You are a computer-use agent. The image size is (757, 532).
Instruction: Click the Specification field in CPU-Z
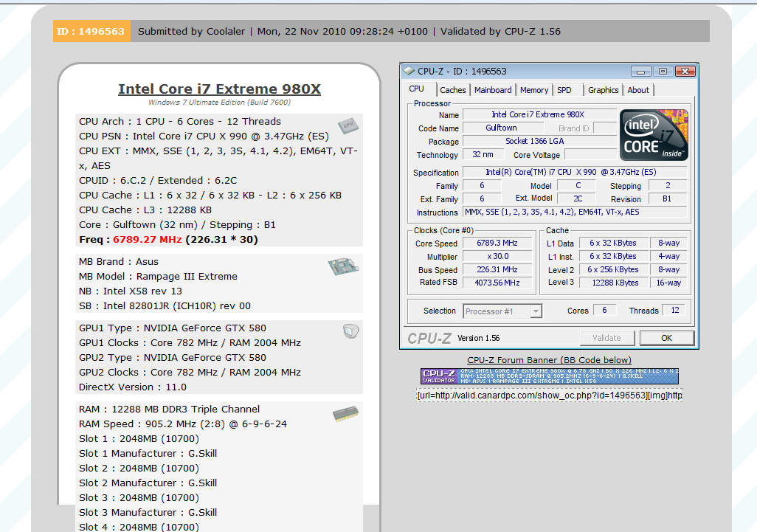pos(575,172)
